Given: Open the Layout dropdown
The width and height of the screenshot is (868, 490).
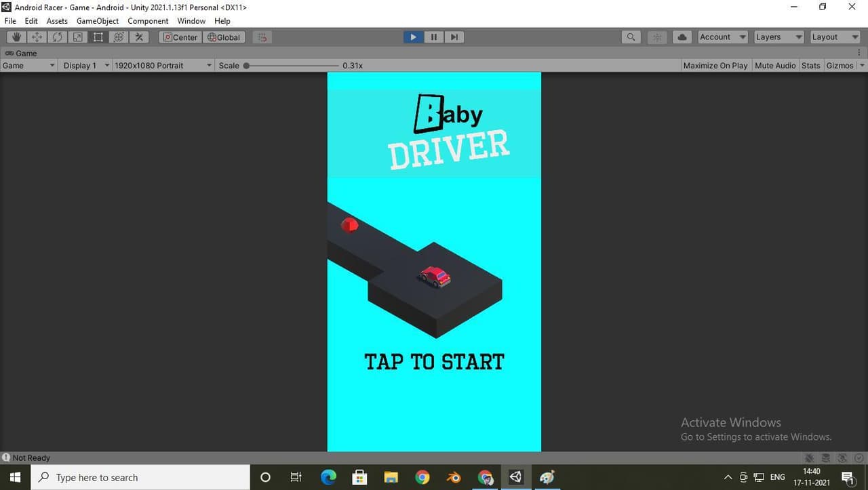Looking at the screenshot, I should coord(835,37).
